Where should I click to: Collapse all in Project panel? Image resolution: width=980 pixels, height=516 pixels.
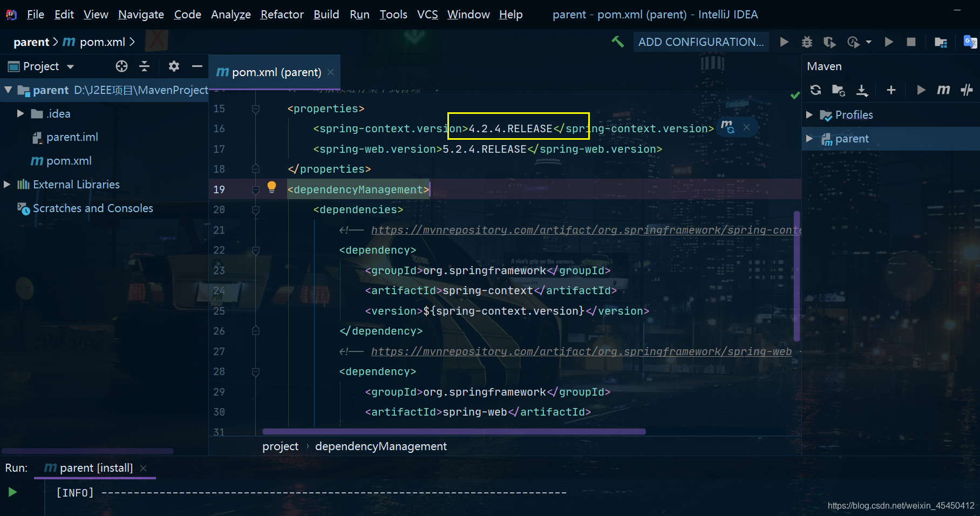(144, 66)
